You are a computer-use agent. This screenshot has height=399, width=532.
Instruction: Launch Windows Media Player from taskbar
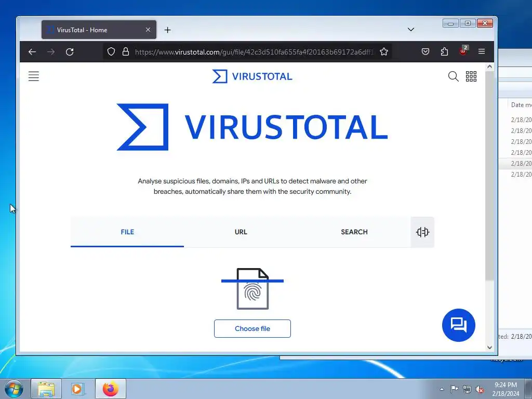pos(77,389)
